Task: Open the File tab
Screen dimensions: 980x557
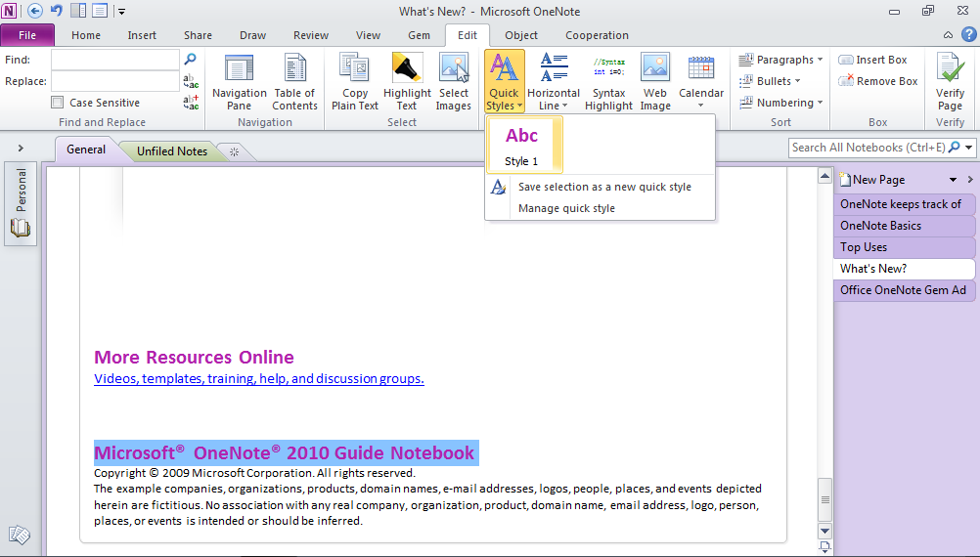Action: click(x=27, y=35)
